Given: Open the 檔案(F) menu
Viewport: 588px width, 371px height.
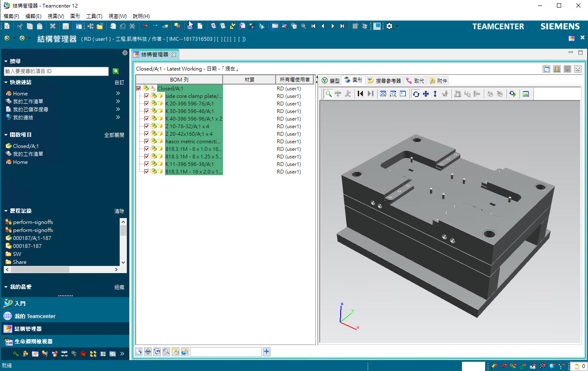Looking at the screenshot, I should click(x=11, y=16).
